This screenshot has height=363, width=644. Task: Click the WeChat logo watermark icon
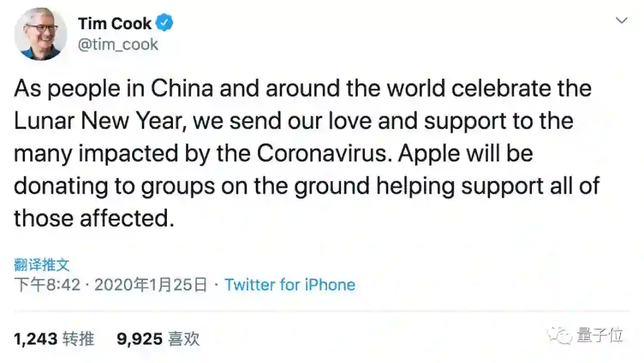pos(561,337)
